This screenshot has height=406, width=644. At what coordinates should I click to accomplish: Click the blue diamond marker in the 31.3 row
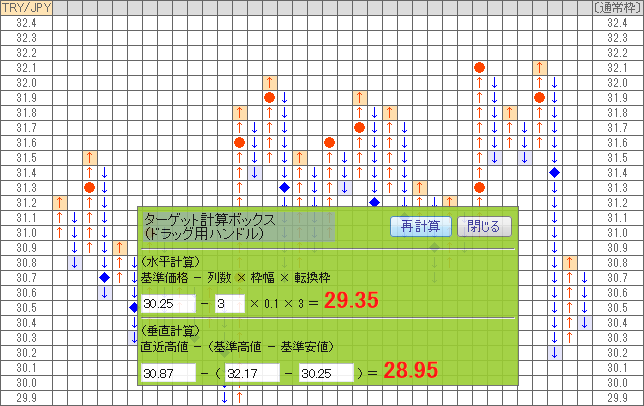pyautogui.click(x=284, y=188)
